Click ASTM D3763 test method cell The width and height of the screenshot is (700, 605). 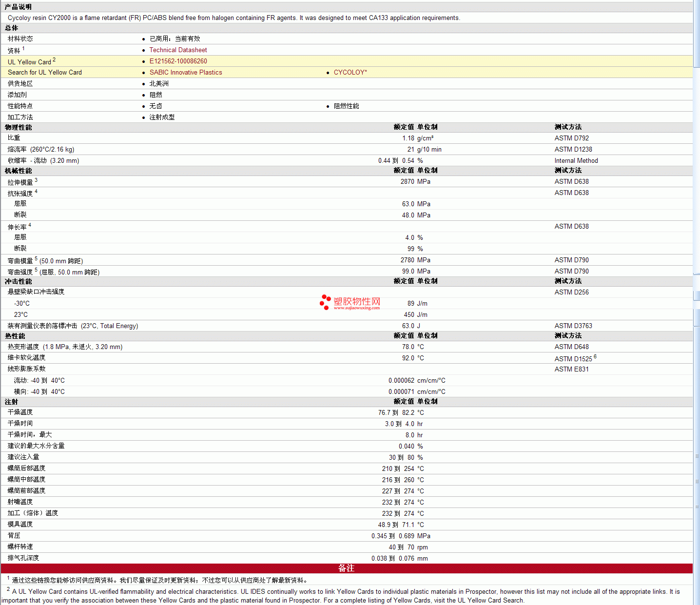pos(573,326)
